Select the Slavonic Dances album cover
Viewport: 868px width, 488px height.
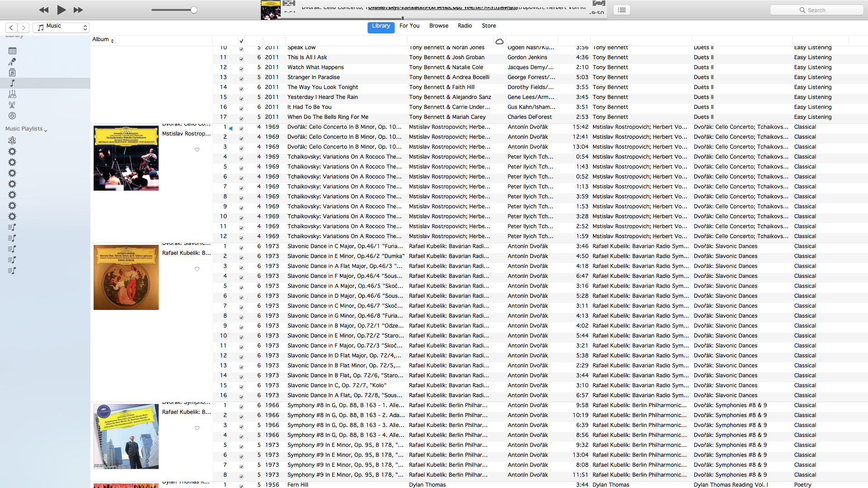coord(126,277)
